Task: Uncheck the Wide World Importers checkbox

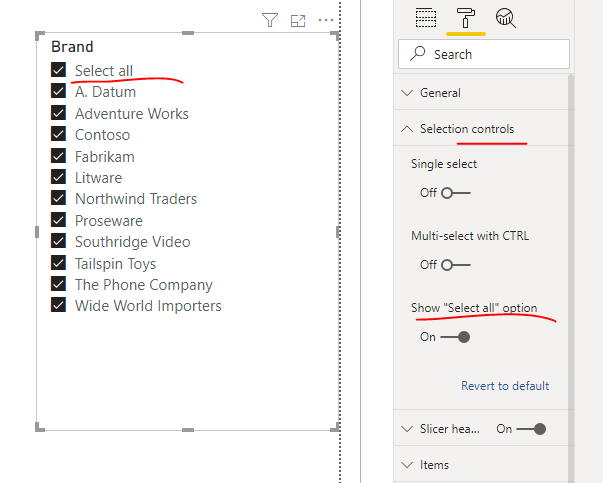Action: tap(58, 305)
